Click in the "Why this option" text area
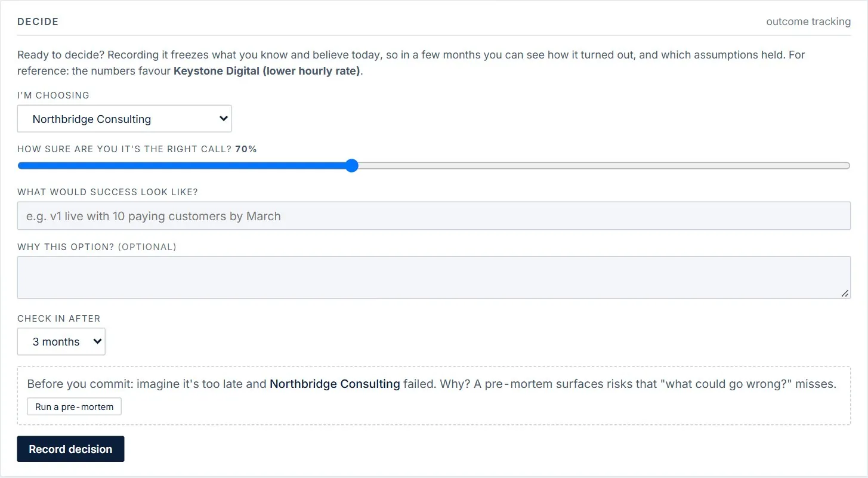The width and height of the screenshot is (868, 478). pos(434,277)
